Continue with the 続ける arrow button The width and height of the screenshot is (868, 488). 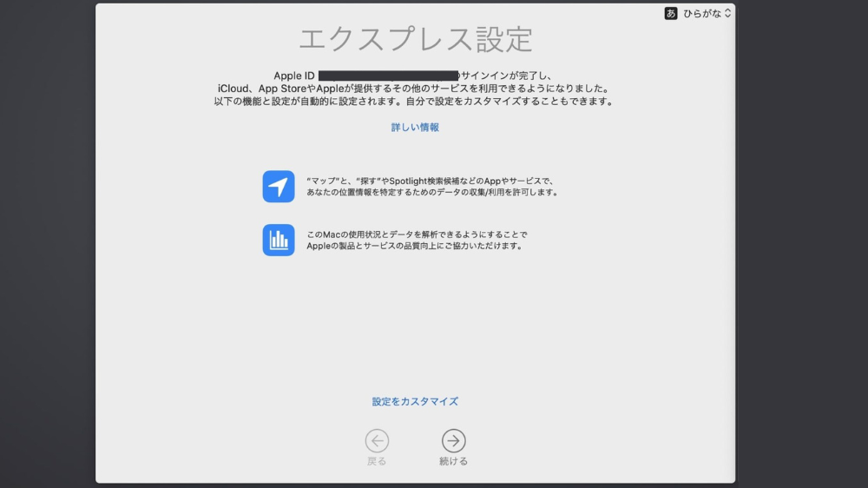click(453, 441)
